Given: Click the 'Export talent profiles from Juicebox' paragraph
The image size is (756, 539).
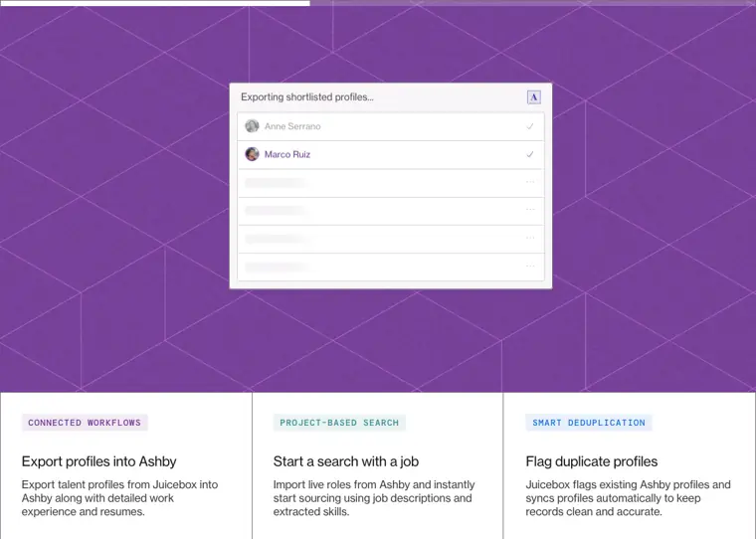Looking at the screenshot, I should [119, 498].
